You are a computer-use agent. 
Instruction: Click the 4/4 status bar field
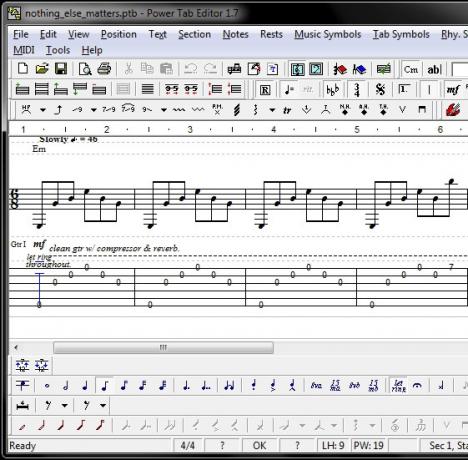[x=187, y=446]
